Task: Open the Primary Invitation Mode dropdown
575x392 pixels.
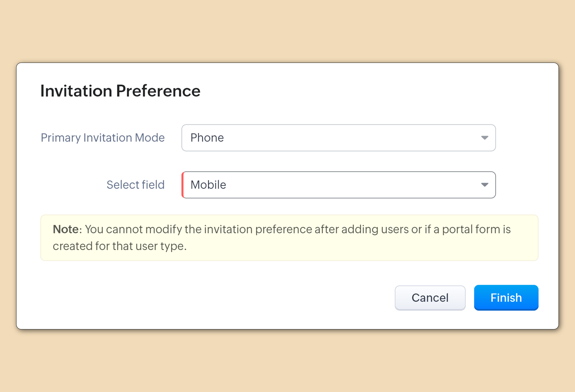Action: [338, 138]
